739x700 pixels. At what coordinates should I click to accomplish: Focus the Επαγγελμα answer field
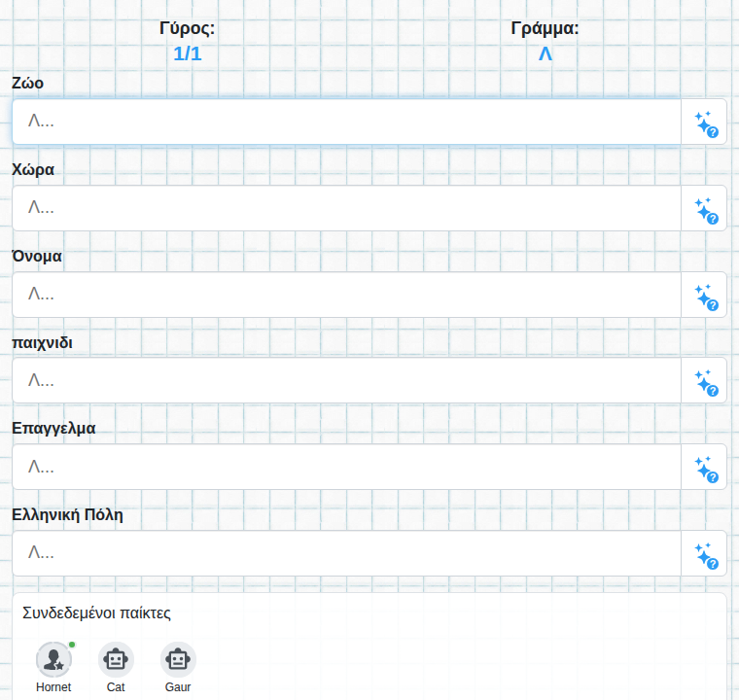pos(347,467)
